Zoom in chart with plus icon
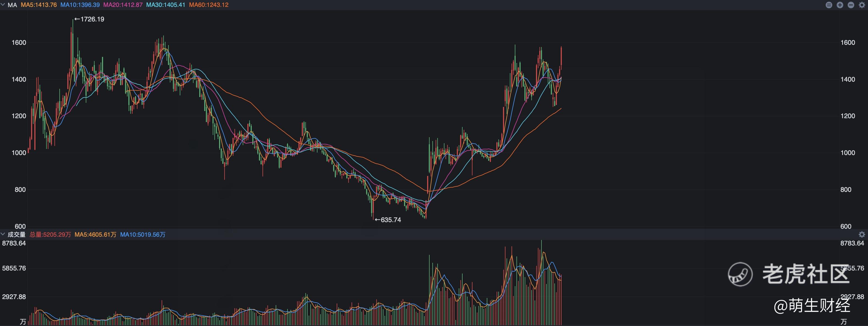This screenshot has height=326, width=868. pyautogui.click(x=840, y=5)
